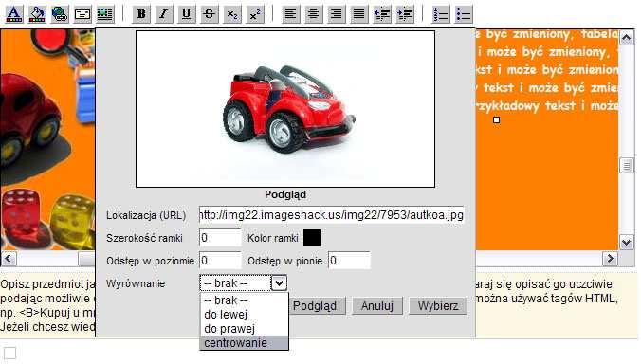
Task: Toggle italic formatting
Action: click(164, 14)
